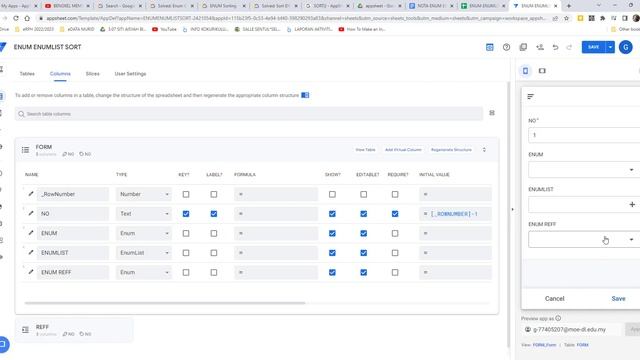The image size is (640, 360).
Task: Switch preview to tablet view
Action: pos(542,71)
